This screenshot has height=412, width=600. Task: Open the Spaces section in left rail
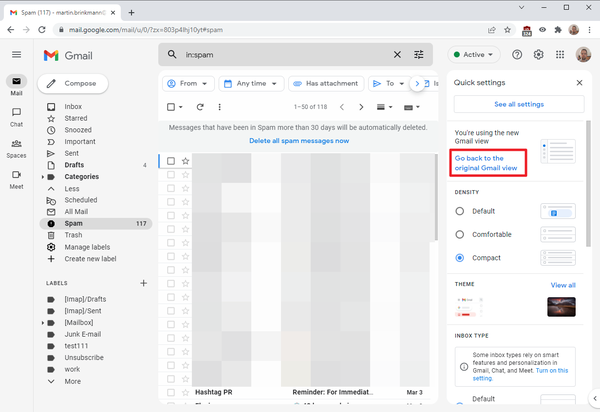(16, 148)
